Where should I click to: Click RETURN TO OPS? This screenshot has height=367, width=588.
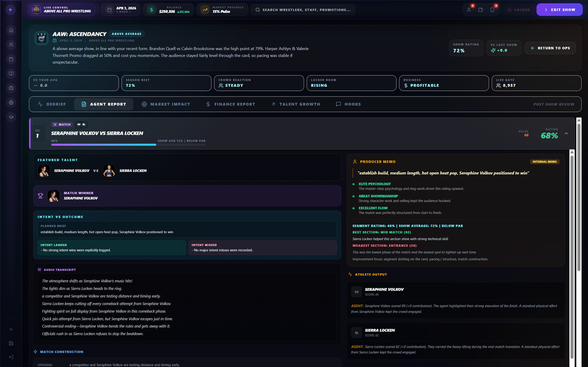click(x=550, y=48)
